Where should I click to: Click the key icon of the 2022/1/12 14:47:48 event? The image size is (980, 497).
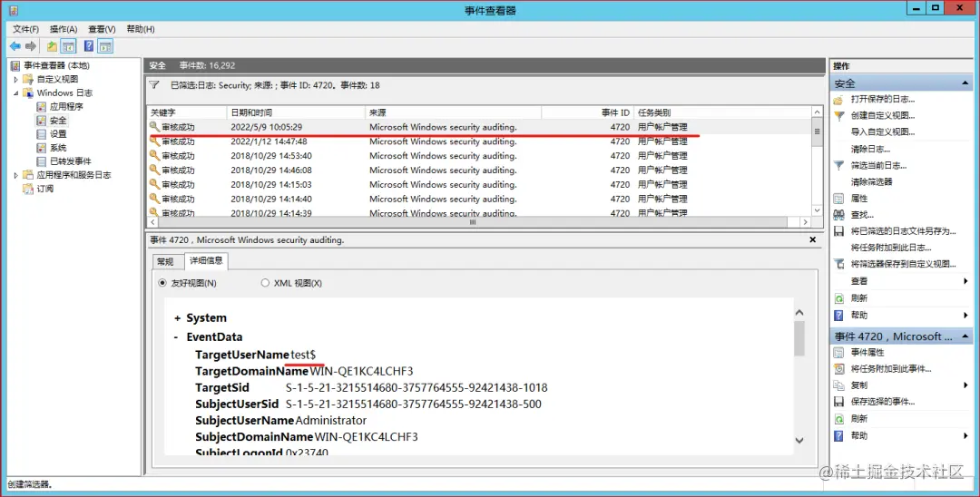point(154,141)
